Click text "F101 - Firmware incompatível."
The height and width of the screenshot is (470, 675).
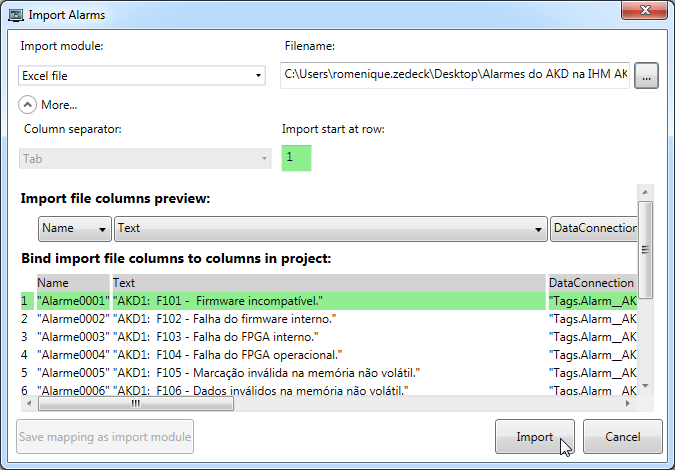click(x=239, y=301)
